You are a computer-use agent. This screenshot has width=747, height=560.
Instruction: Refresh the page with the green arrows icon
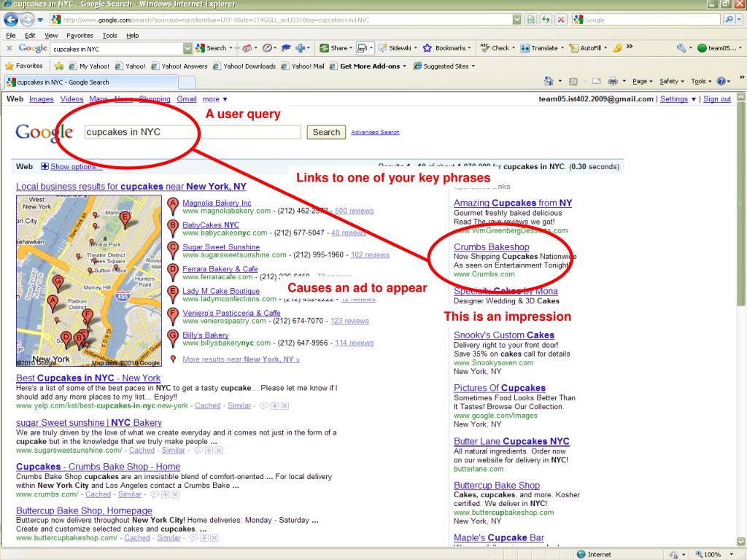546,20
